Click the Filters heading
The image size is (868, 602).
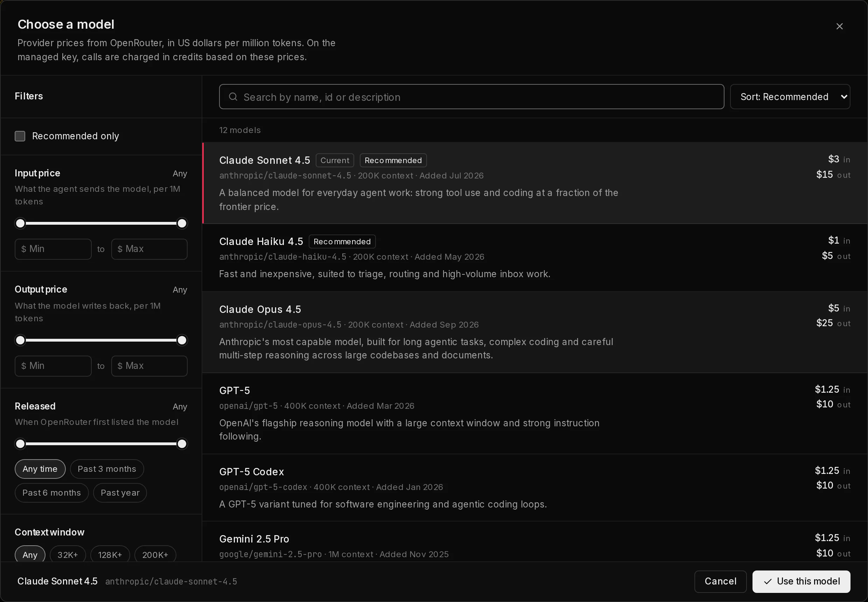click(29, 96)
